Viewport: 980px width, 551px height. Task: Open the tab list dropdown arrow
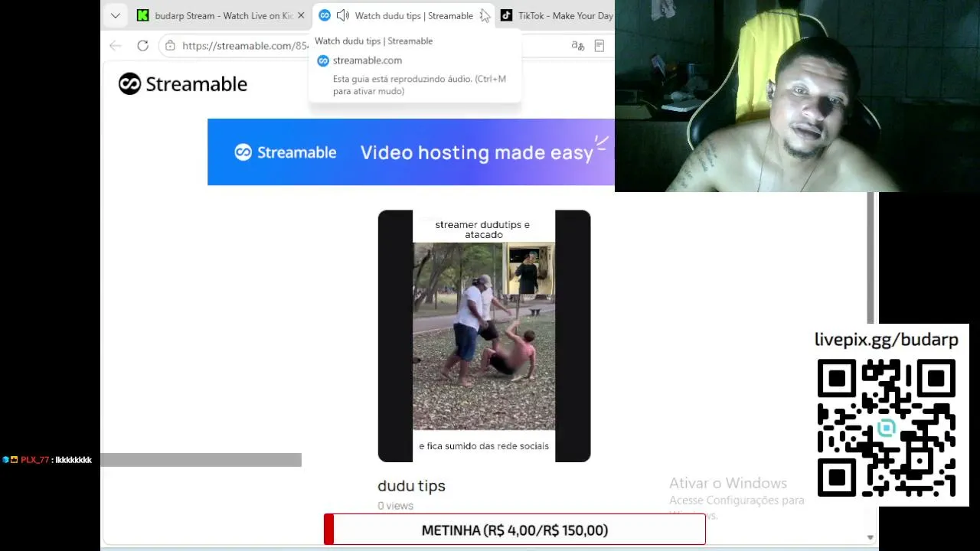pos(115,15)
